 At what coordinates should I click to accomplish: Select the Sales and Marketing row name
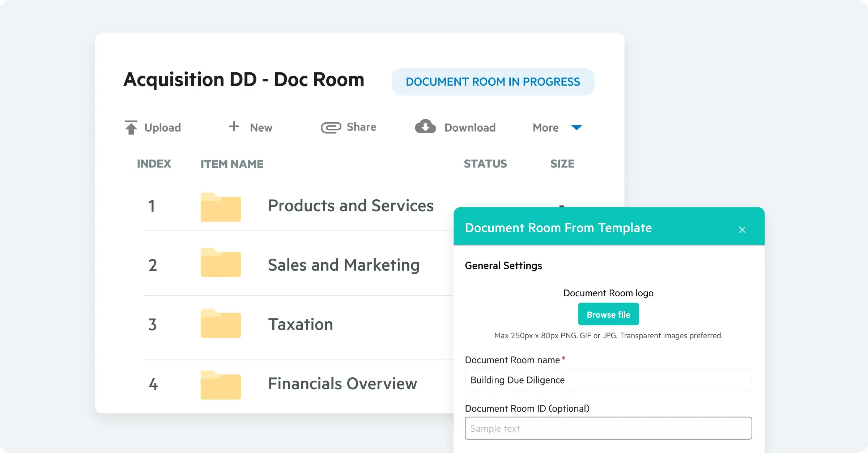[x=344, y=265]
